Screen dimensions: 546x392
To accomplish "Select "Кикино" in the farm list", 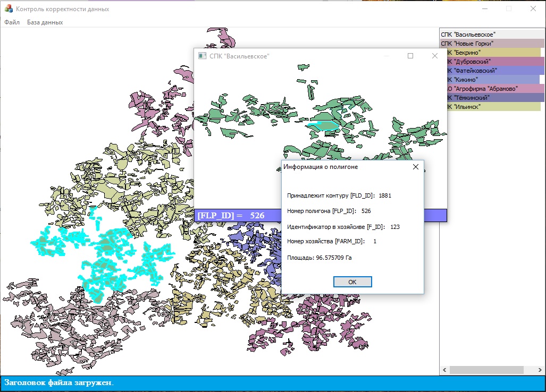I will [493, 80].
